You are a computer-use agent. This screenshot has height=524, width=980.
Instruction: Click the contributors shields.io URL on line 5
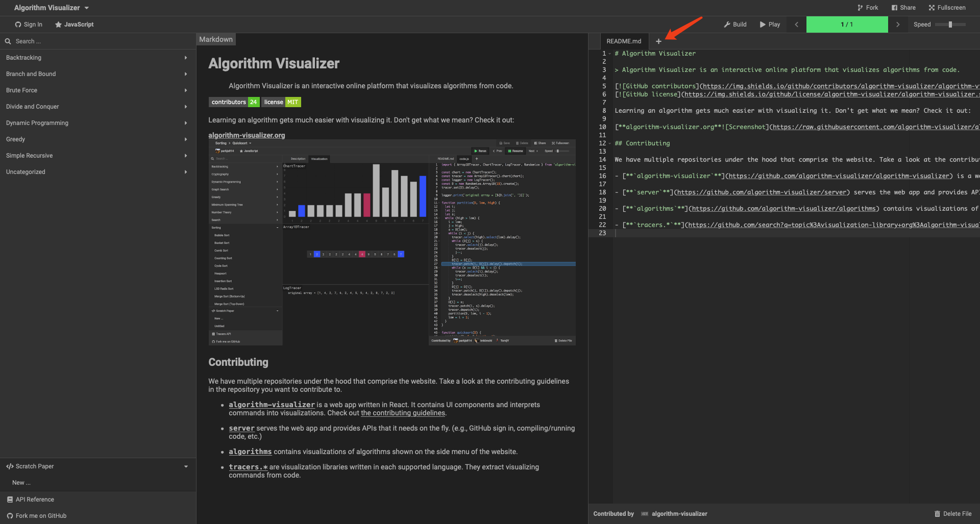[x=841, y=86]
